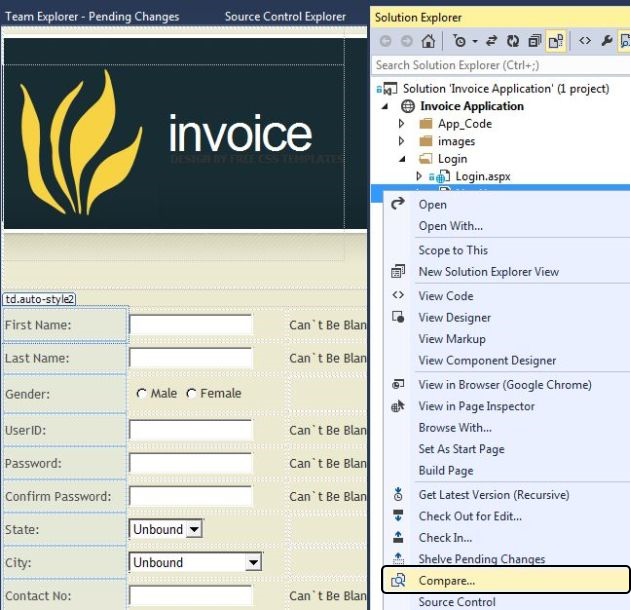631x610 pixels.
Task: Expand the Login.aspx node
Action: click(x=419, y=176)
